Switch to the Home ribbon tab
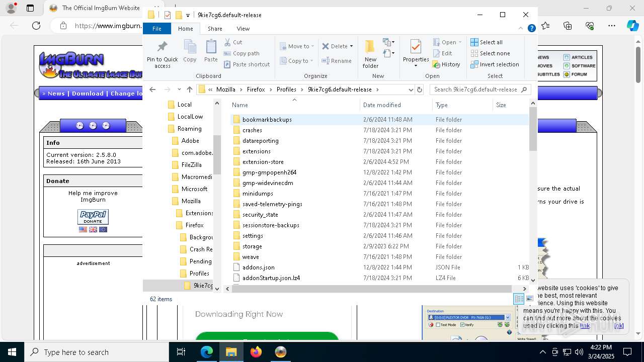The width and height of the screenshot is (644, 362). point(185,29)
